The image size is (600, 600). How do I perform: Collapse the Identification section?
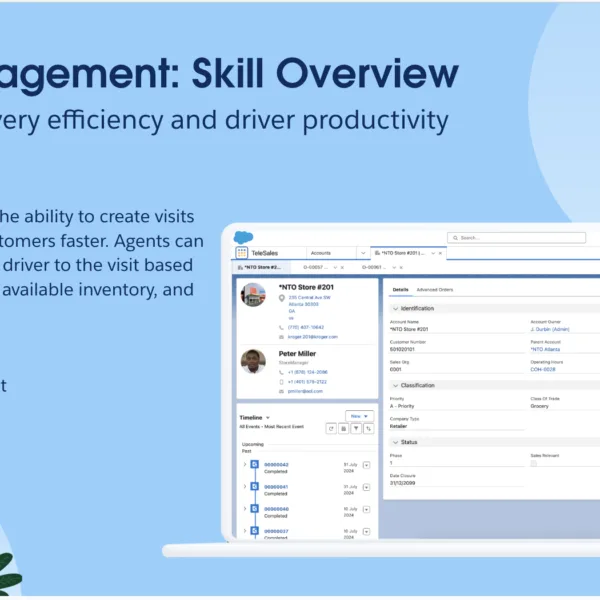tap(396, 308)
